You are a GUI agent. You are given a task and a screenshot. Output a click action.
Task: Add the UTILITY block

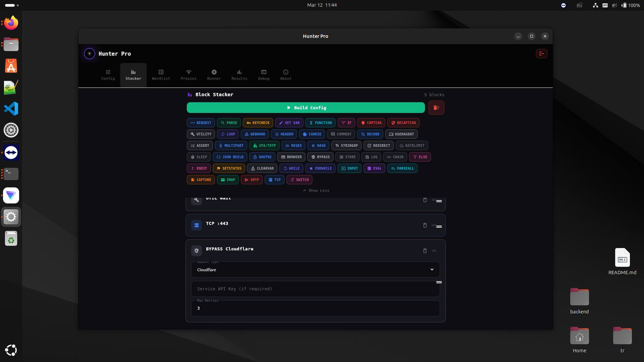200,134
